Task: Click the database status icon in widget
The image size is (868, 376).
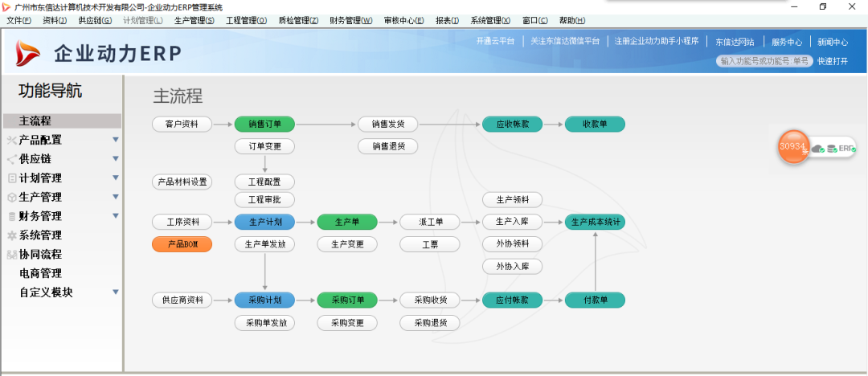Action: pos(832,149)
